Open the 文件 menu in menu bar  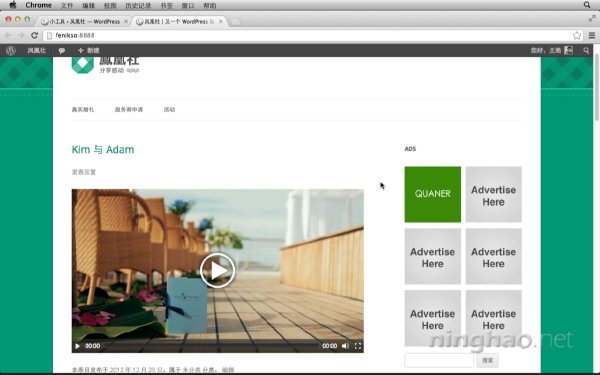pyautogui.click(x=67, y=6)
